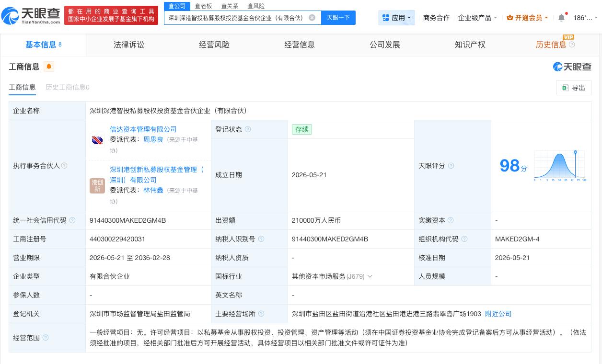602x364 pixels.
Task: Open representative 林伟鑫 link
Action: click(x=153, y=190)
